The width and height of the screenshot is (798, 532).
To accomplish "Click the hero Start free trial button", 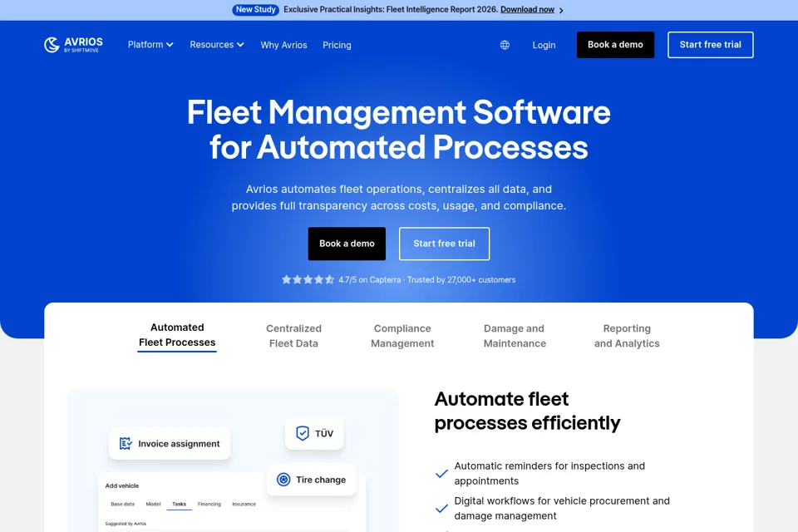I will click(x=444, y=244).
